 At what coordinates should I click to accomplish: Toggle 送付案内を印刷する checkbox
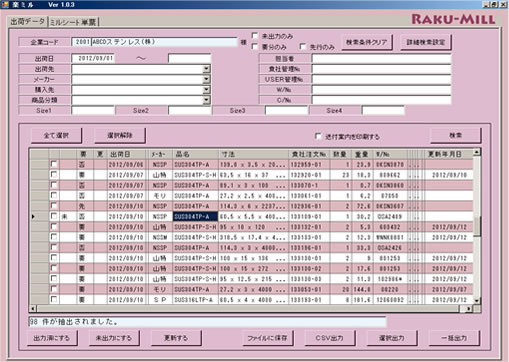pyautogui.click(x=318, y=136)
